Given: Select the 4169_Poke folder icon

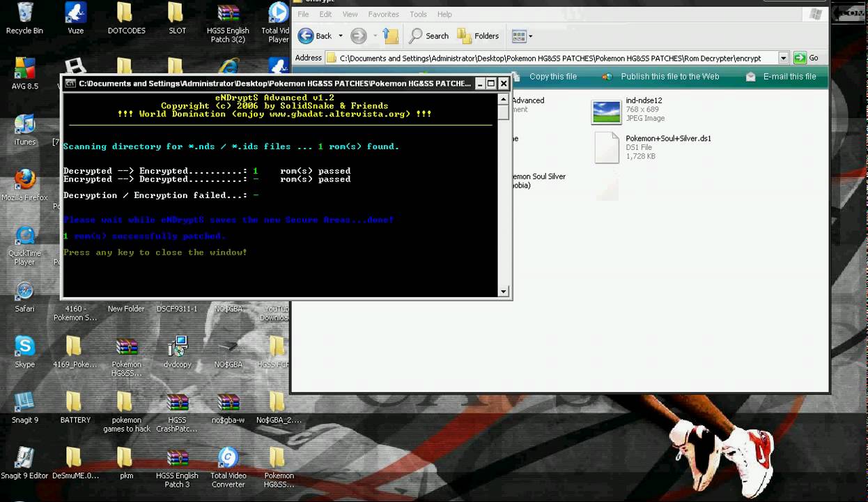Looking at the screenshot, I should pos(75,352).
